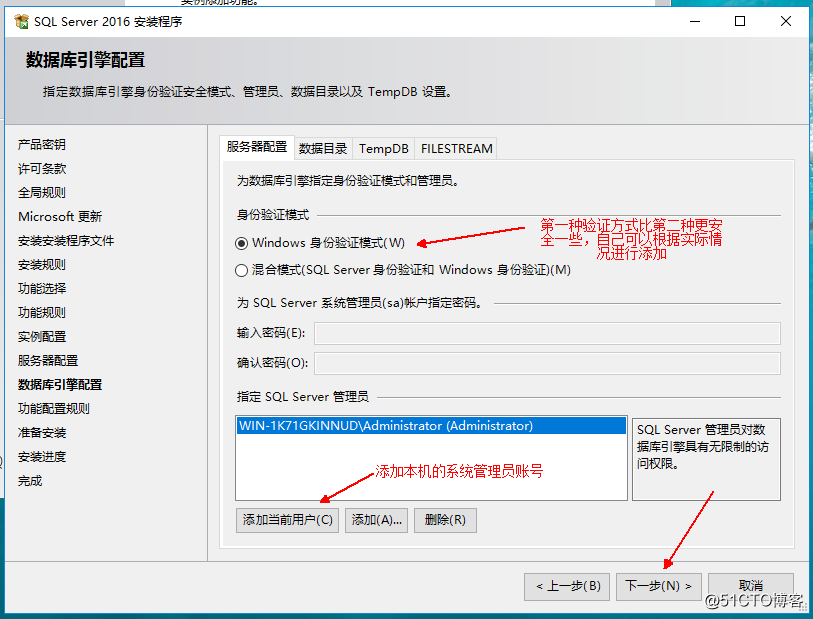Viewport: 813px width, 619px height.
Task: Click 功能配置规则 step in sidebar
Action: point(53,409)
